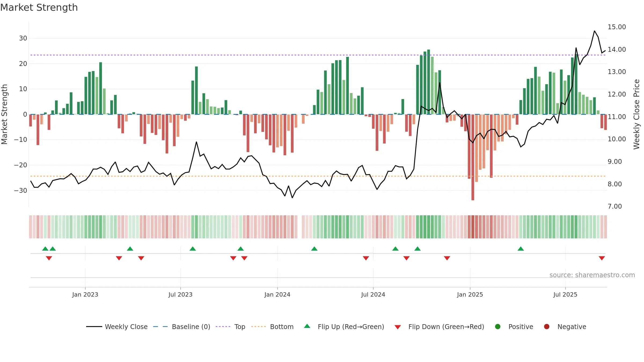Click the −30 tick on left axis
This screenshot has height=362, width=644.
(20, 191)
